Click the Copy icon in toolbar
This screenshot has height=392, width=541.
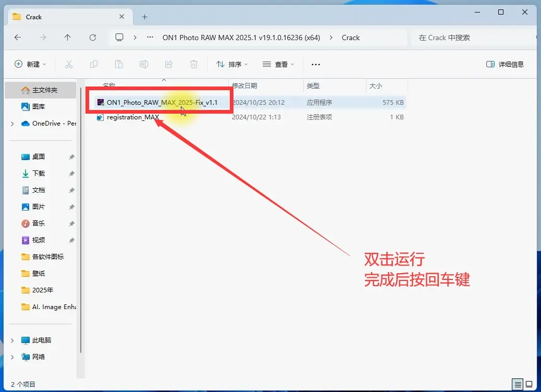tap(93, 64)
